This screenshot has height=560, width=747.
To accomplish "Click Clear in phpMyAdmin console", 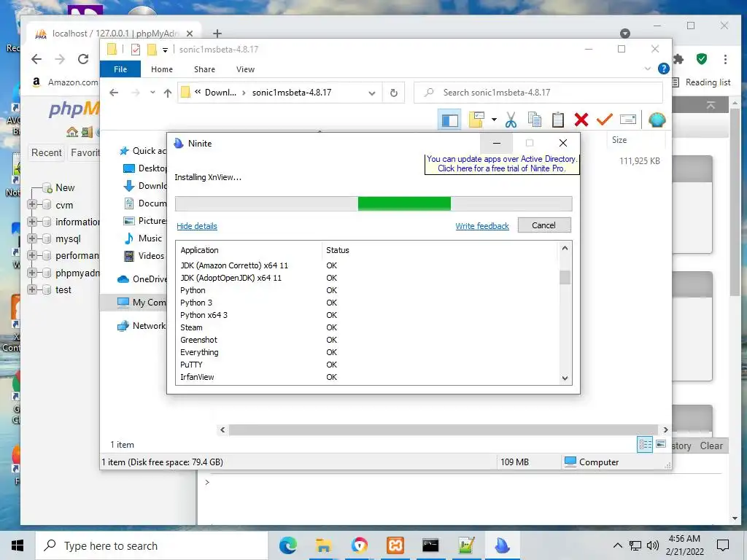I will 711,446.
